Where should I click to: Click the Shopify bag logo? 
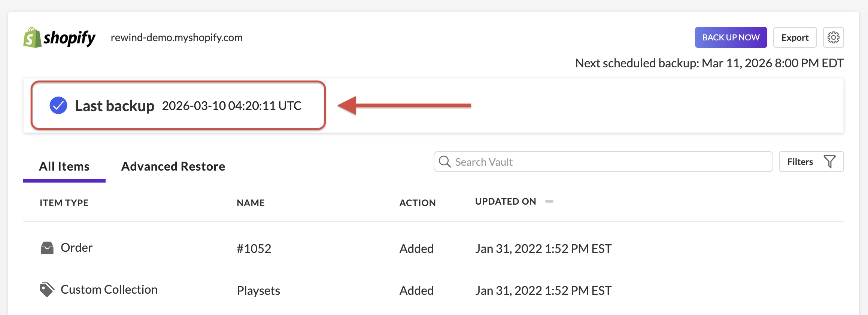32,37
